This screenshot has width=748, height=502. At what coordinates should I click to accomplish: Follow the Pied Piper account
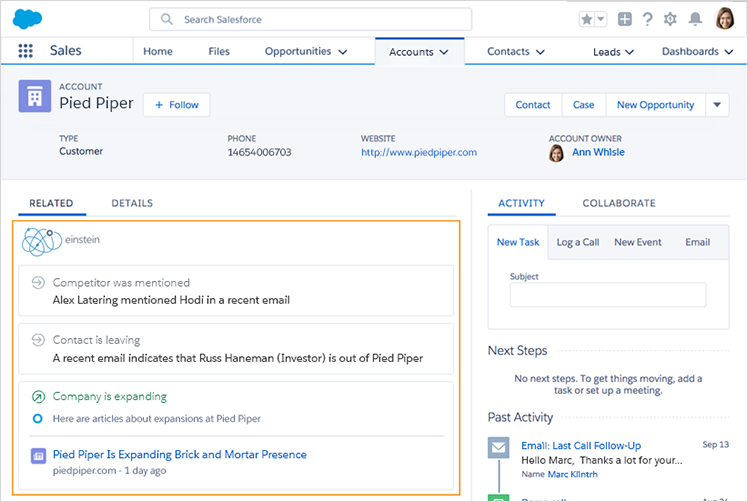(x=177, y=105)
